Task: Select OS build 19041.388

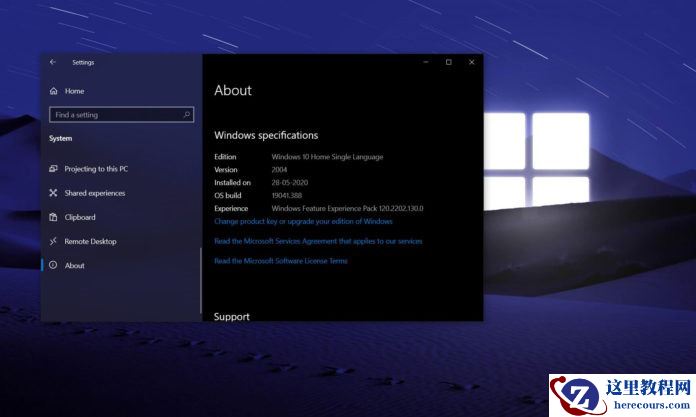Action: pyautogui.click(x=286, y=195)
